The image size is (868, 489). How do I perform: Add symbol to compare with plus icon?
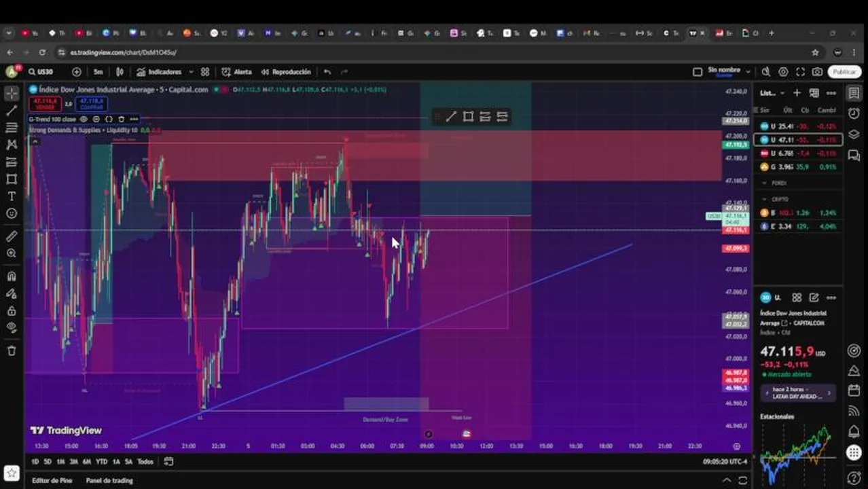click(x=76, y=71)
